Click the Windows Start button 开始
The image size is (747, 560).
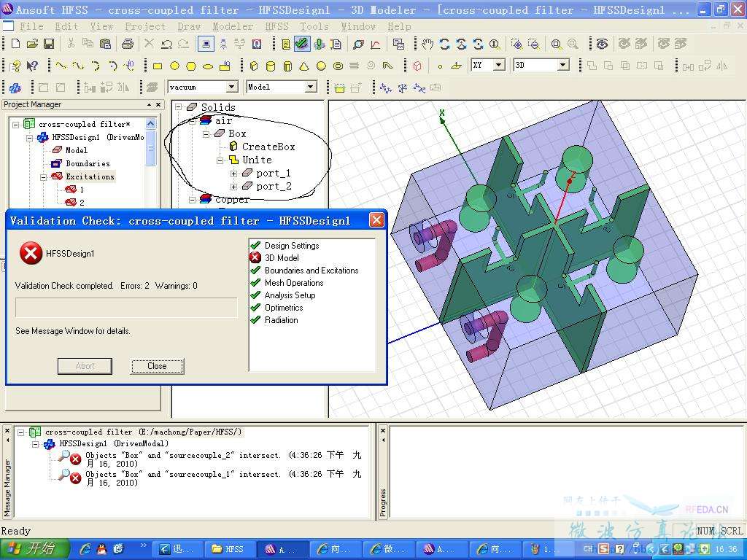pos(34,549)
